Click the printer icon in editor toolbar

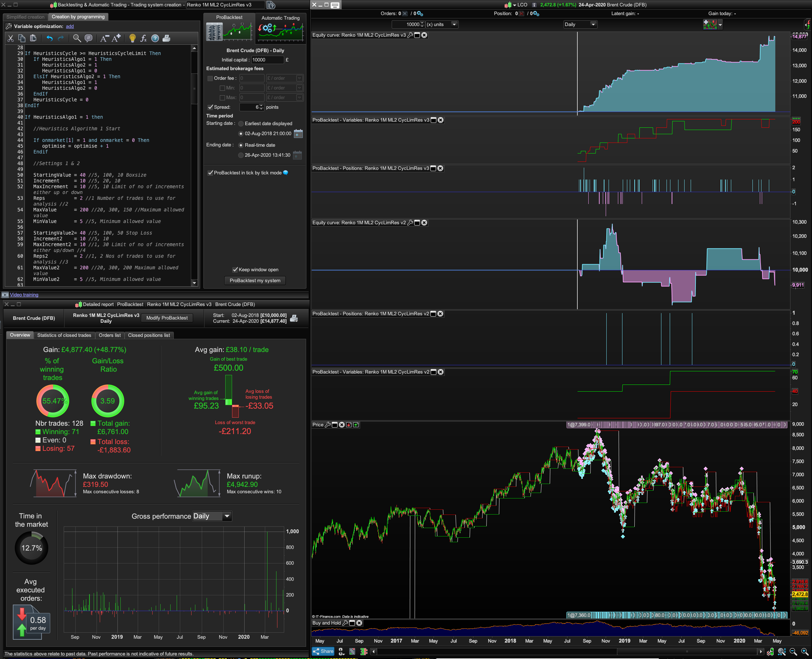point(166,38)
